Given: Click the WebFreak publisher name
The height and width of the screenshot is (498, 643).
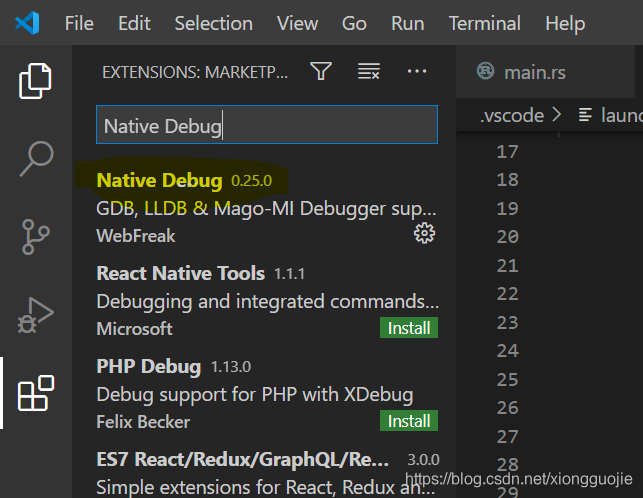Looking at the screenshot, I should tap(136, 236).
